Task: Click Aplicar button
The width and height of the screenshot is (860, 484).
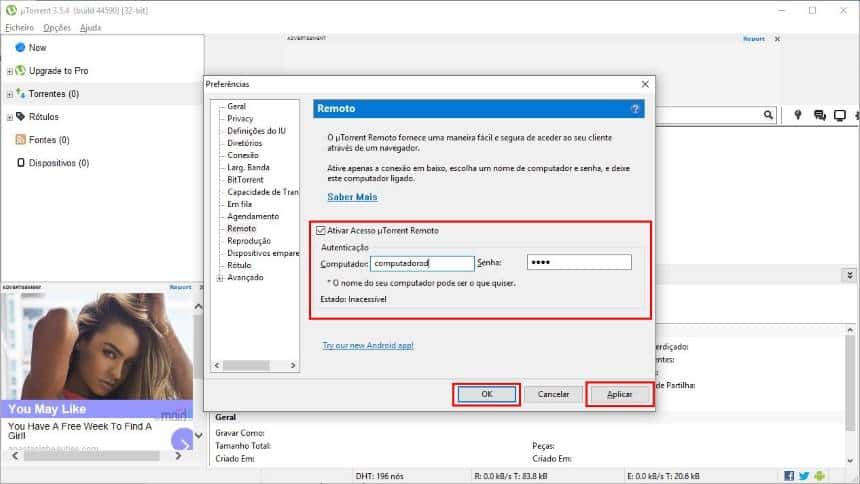Action: point(619,394)
